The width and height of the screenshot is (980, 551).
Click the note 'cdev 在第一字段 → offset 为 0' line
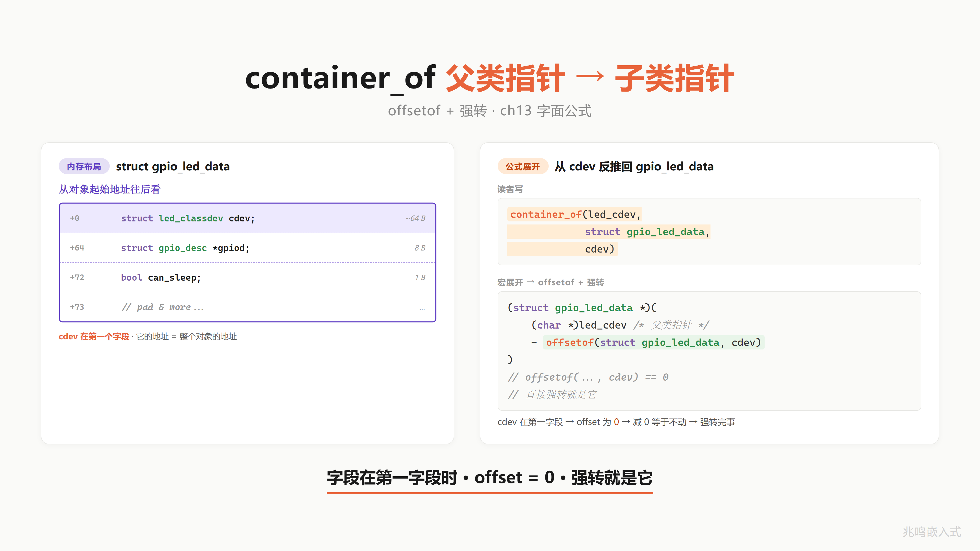[616, 422]
